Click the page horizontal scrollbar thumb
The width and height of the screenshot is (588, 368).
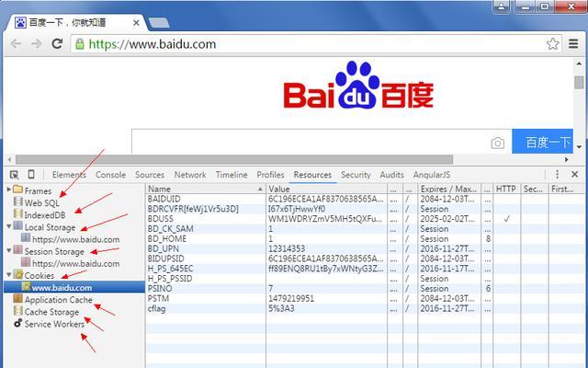point(234,159)
